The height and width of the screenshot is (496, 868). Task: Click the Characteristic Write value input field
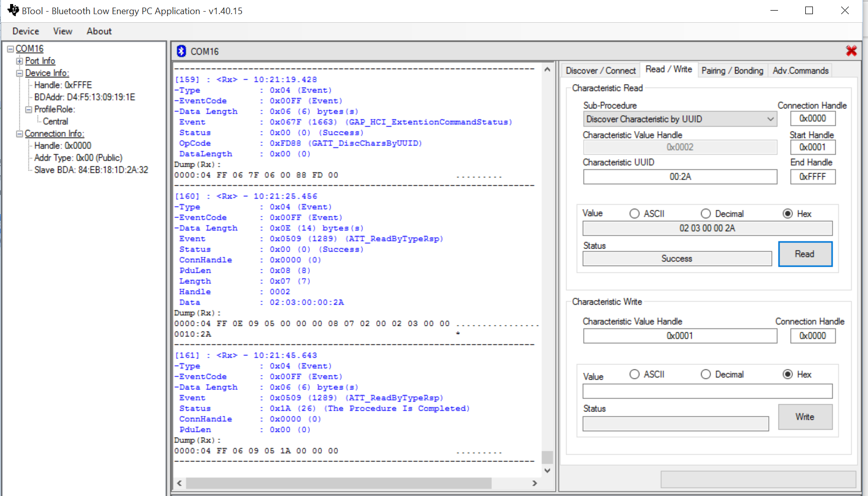(707, 391)
